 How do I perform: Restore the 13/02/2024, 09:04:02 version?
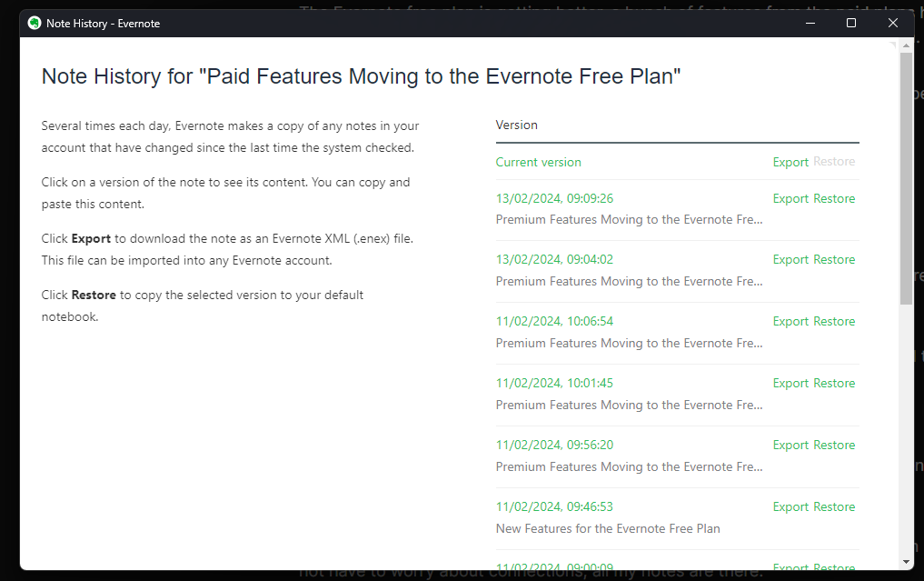point(837,259)
